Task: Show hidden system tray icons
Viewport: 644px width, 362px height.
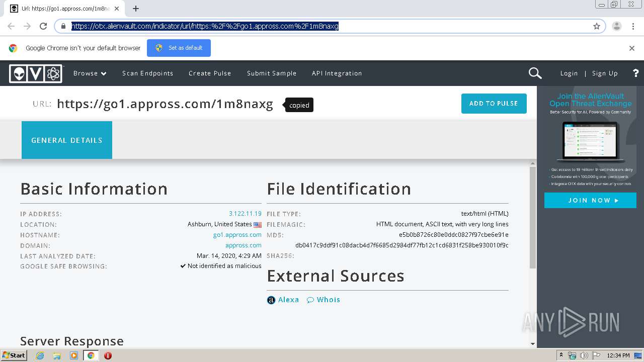Action: point(561,355)
